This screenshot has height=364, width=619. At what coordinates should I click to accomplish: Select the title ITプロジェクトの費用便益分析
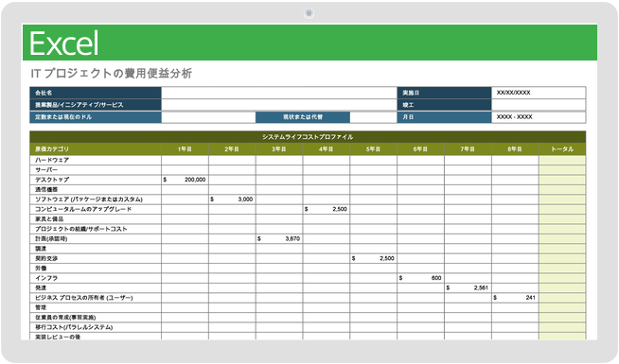[x=112, y=74]
